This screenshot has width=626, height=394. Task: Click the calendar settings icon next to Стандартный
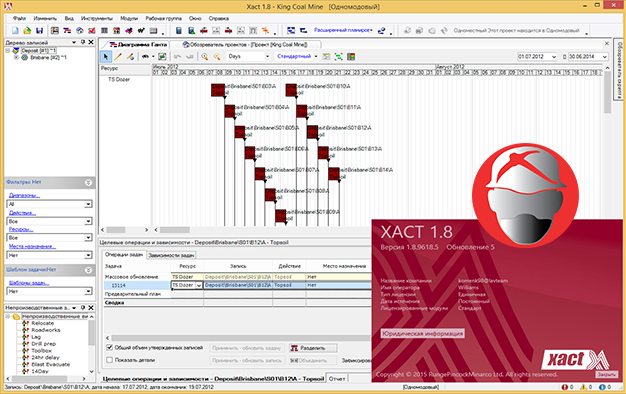[326, 57]
